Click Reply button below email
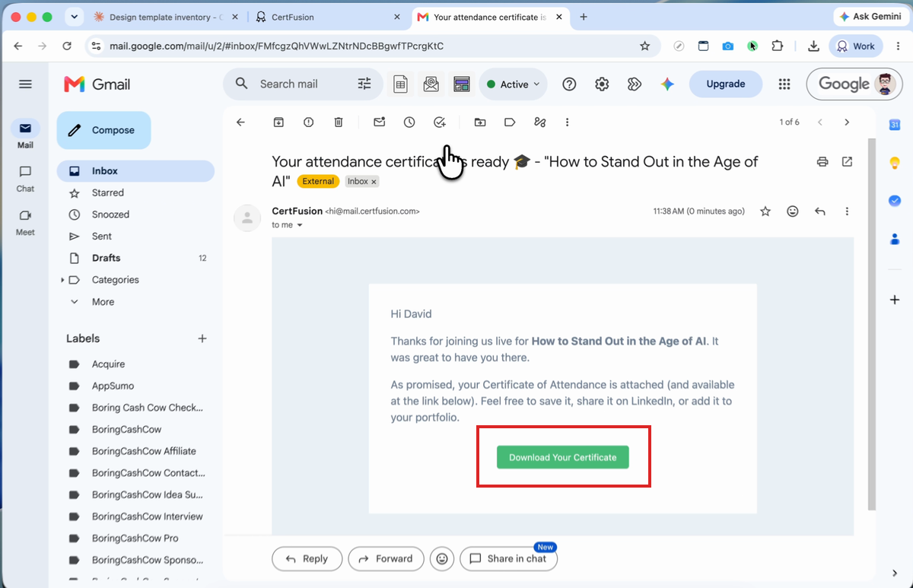Viewport: 913px width, 588px height. pos(307,559)
